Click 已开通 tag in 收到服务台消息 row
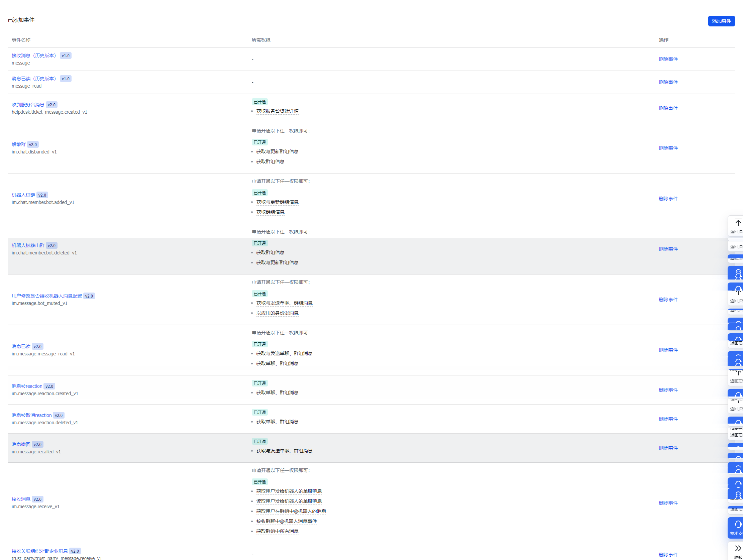Screen dimensions: 743x560 tap(259, 102)
